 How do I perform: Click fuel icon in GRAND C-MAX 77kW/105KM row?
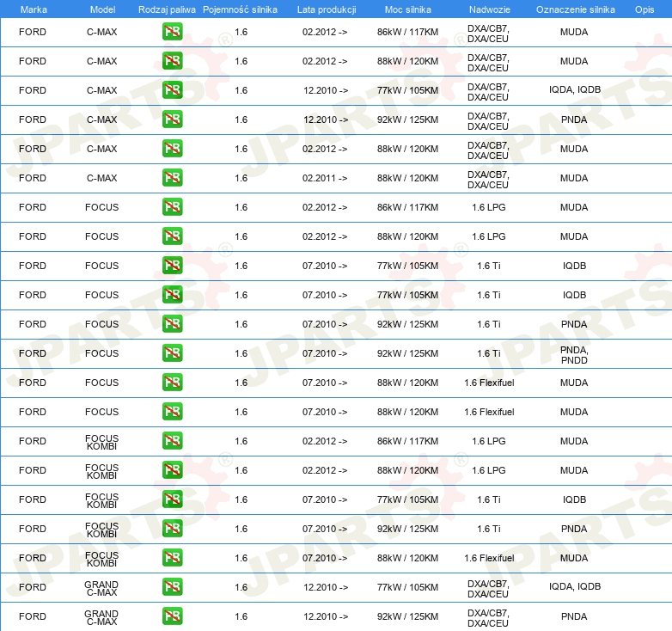coord(172,587)
